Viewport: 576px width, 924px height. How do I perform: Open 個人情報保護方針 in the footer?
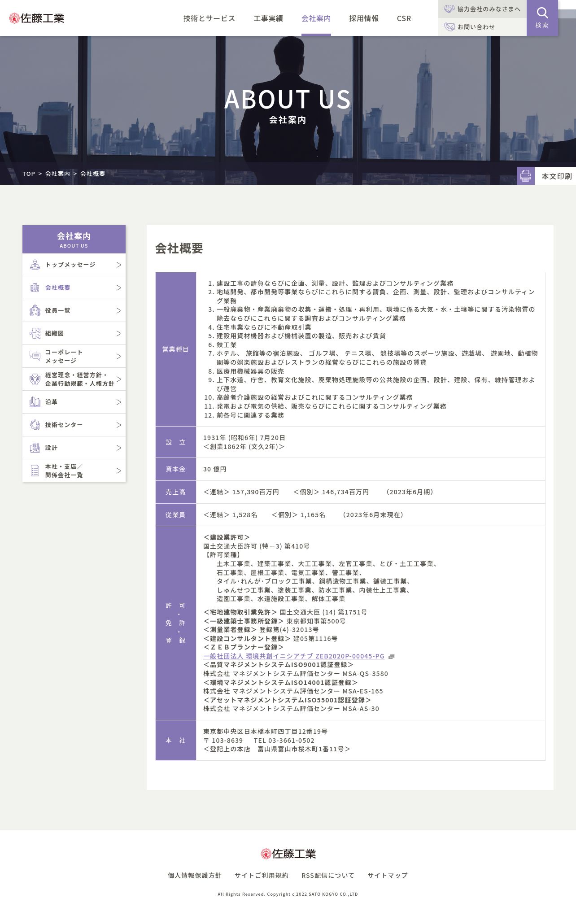click(195, 875)
